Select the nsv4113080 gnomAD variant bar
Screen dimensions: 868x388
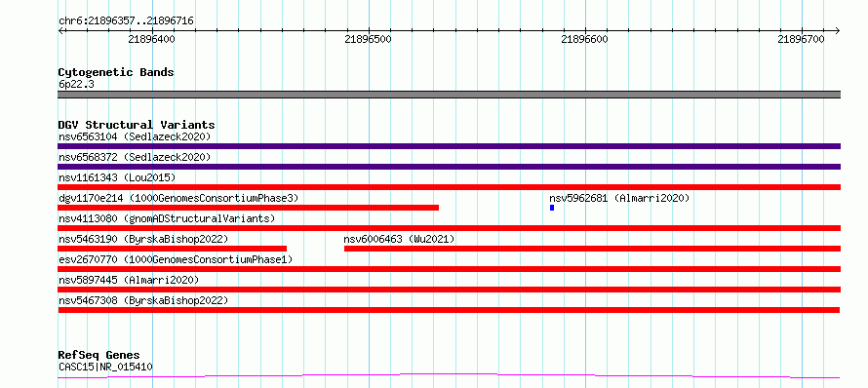pos(449,228)
